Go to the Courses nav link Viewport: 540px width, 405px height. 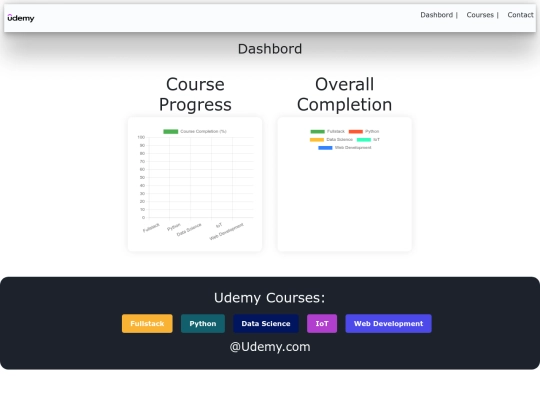tap(480, 15)
